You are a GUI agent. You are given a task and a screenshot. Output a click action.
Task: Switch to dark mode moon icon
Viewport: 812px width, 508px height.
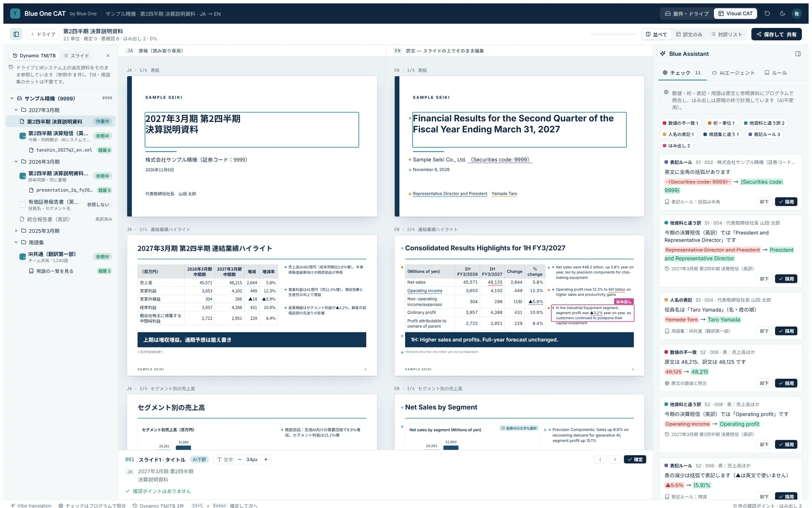tap(782, 14)
